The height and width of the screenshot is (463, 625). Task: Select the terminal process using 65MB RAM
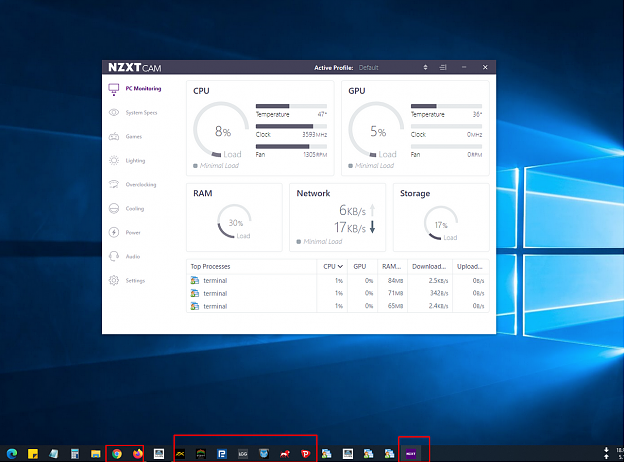click(x=337, y=306)
